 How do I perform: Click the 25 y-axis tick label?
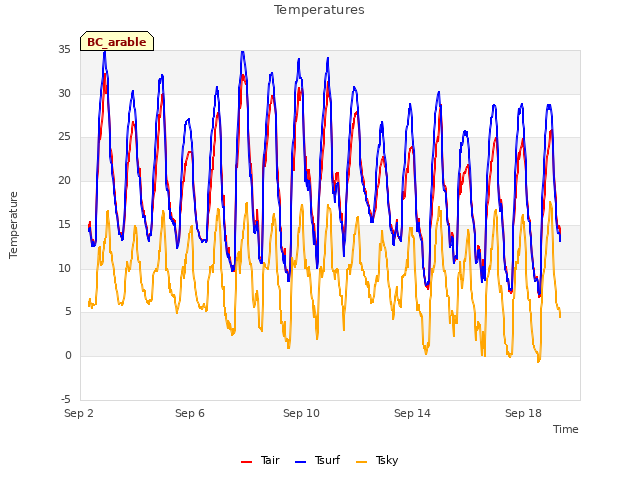click(x=64, y=137)
